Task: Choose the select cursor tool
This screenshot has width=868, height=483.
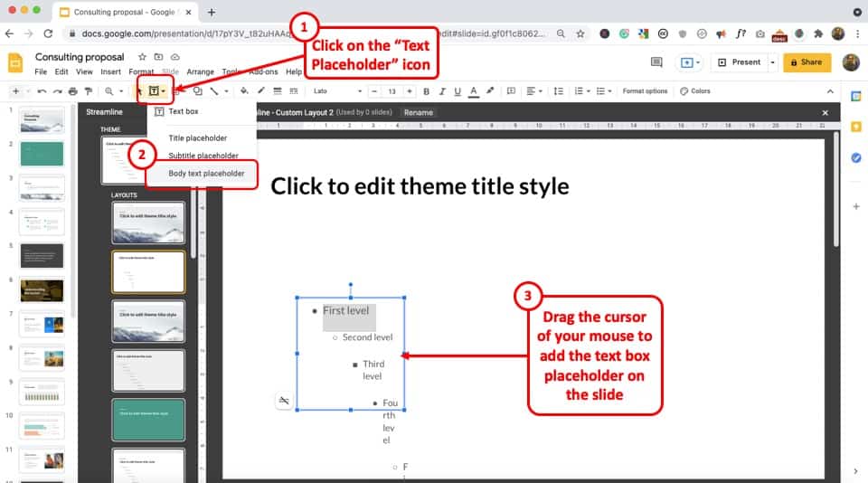Action: pos(139,90)
